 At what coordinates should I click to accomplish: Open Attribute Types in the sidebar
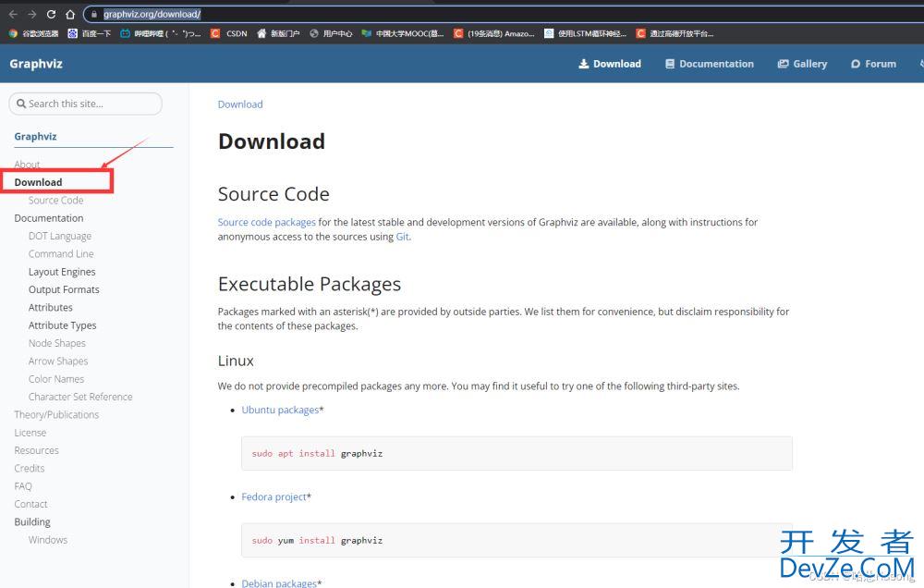click(63, 325)
